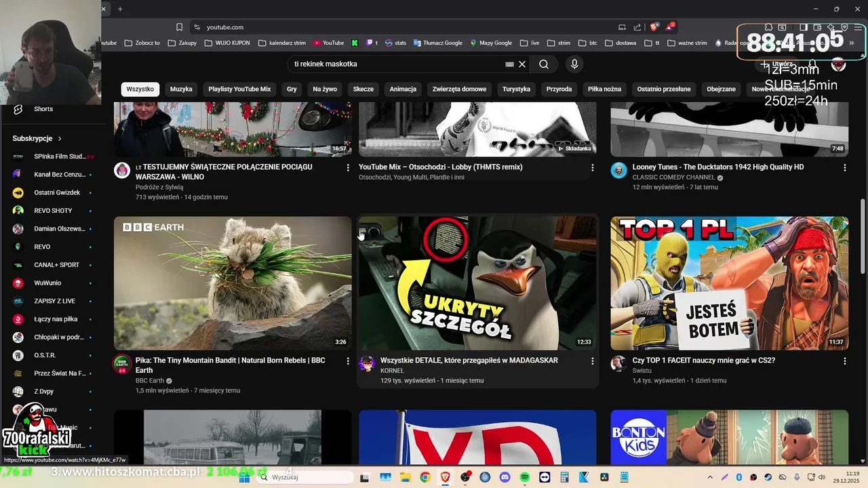Open the Brave Shields lion icon
868x488 pixels.
[x=653, y=27]
